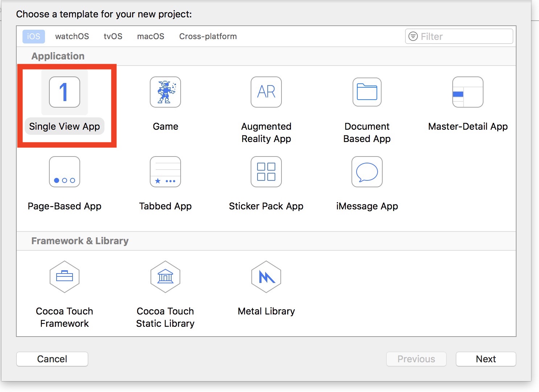Show macOS project templates tab

click(151, 37)
